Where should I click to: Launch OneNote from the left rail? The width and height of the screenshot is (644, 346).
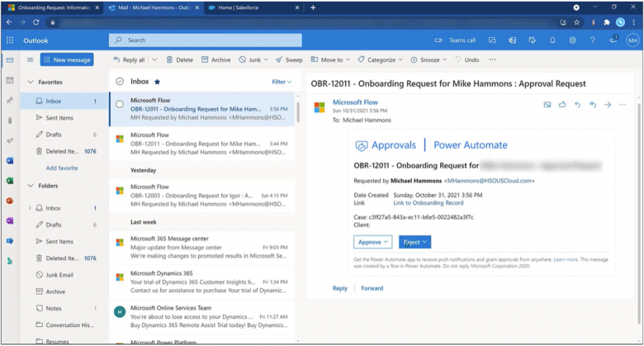[10, 220]
